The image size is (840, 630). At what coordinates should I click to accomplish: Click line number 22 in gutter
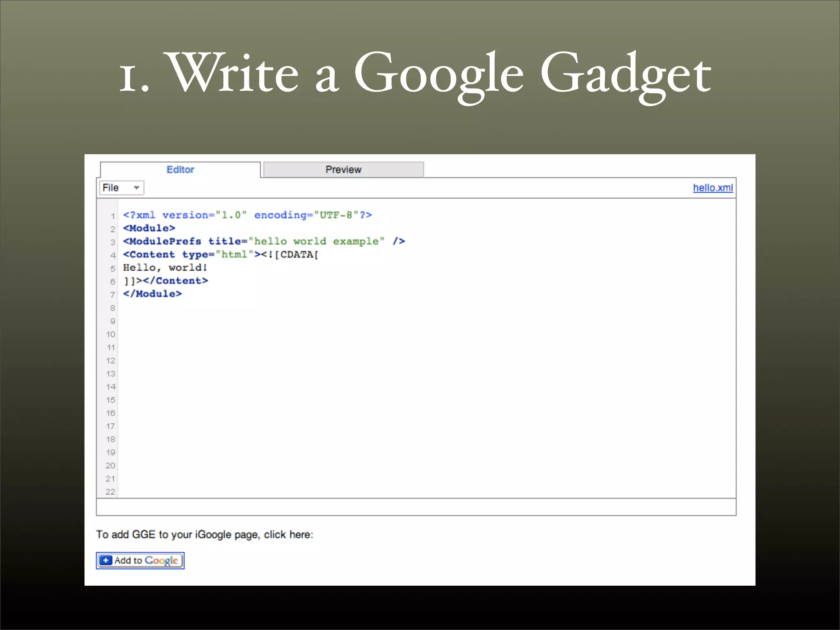(110, 491)
